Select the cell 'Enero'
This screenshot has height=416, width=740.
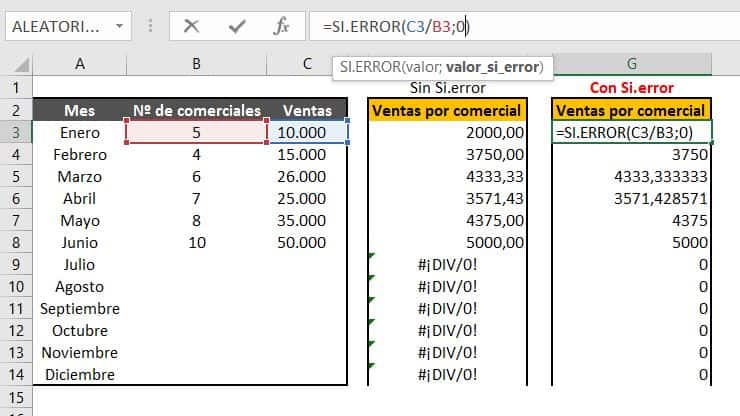pos(80,133)
